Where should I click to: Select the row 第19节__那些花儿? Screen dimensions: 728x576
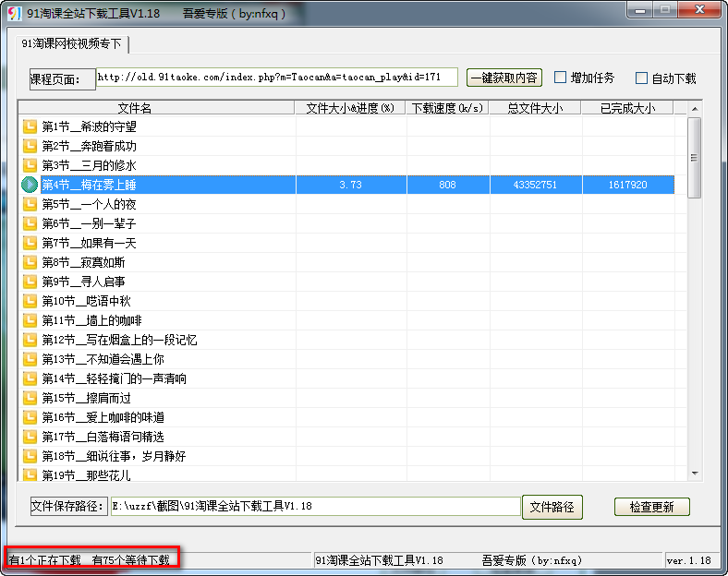346,474
